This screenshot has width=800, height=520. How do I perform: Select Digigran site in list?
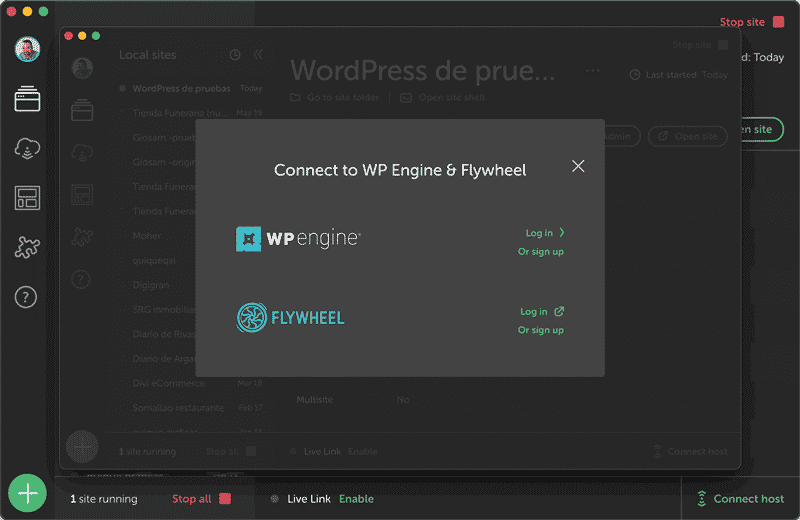151,285
